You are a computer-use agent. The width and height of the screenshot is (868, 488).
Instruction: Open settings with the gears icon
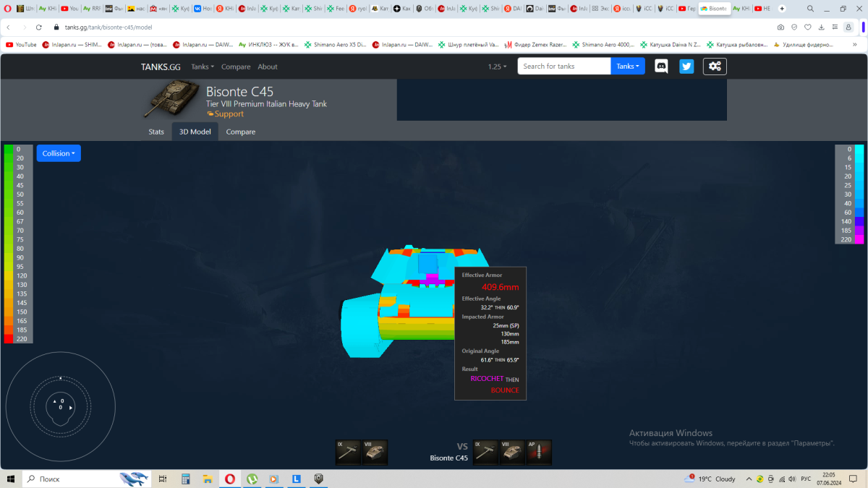point(715,67)
